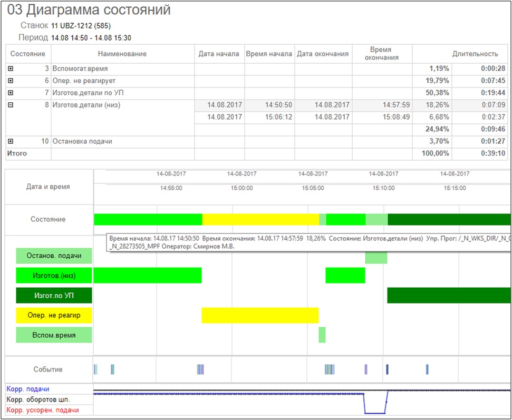Select duration cell 0:02:37
Image resolution: width=512 pixels, height=420 pixels.
479,117
